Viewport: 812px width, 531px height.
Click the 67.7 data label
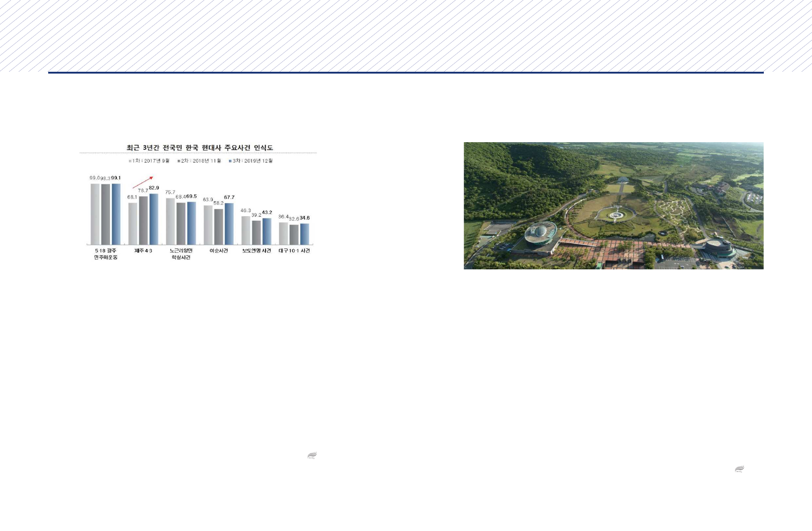pyautogui.click(x=229, y=197)
